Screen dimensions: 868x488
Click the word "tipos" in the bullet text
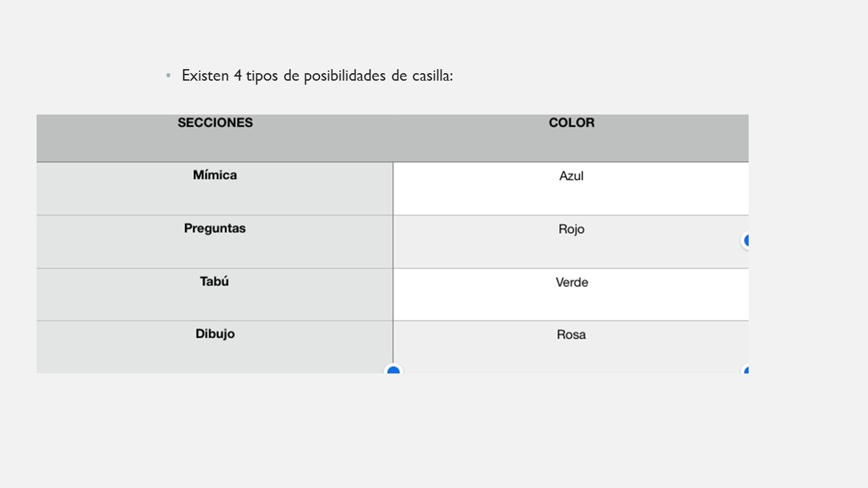262,76
